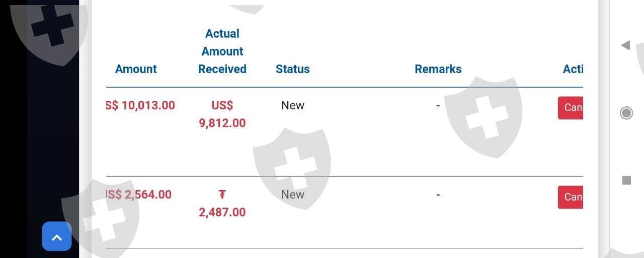Image resolution: width=644 pixels, height=258 pixels.
Task: Cancel the US$ 2,564.00 transaction
Action: (571, 197)
